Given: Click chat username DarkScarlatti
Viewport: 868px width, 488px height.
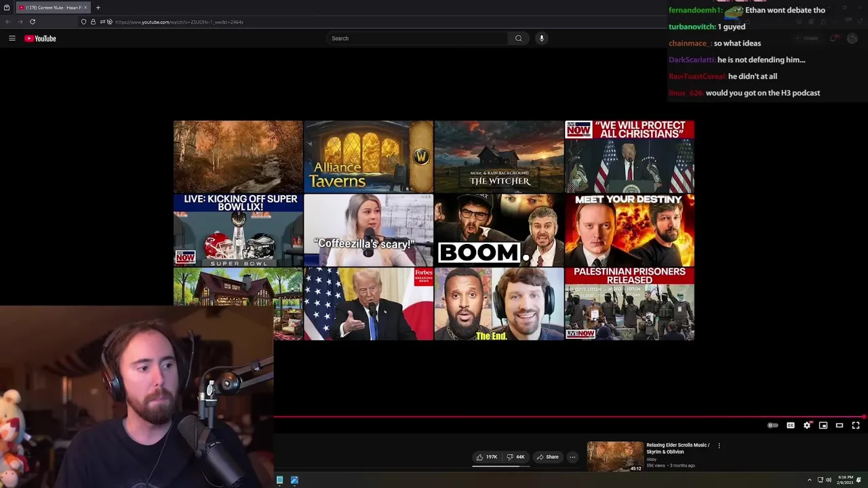Looking at the screenshot, I should click(x=692, y=60).
